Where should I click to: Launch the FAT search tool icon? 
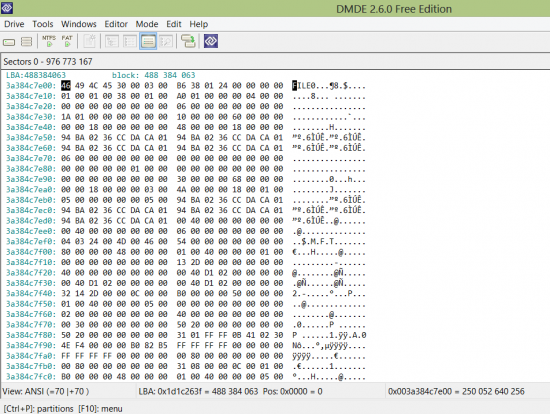[x=67, y=41]
